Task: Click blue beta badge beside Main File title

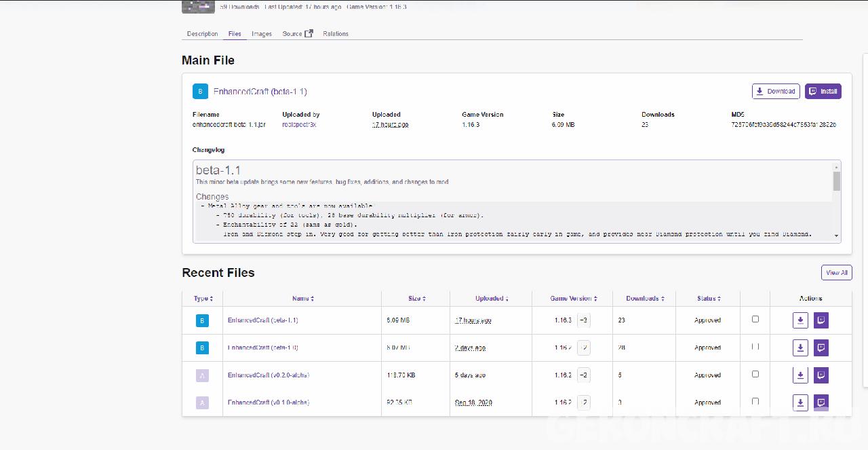Action: pyautogui.click(x=200, y=92)
